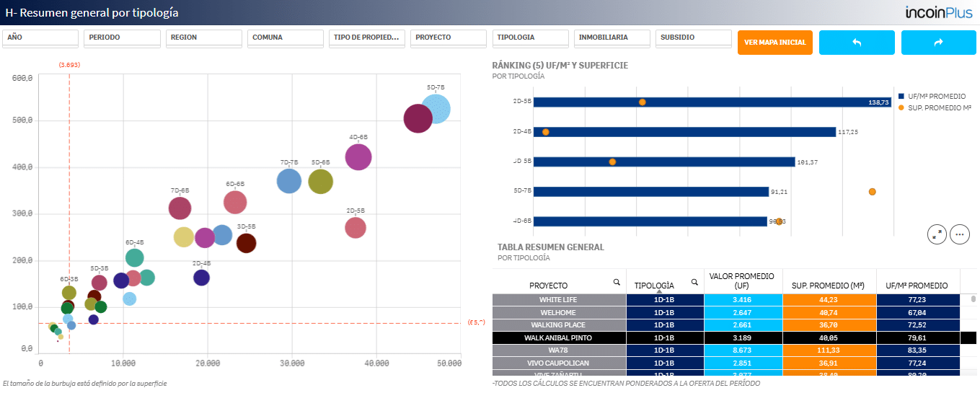Image resolution: width=980 pixels, height=393 pixels.
Task: Open the AÑO filter
Action: click(40, 38)
